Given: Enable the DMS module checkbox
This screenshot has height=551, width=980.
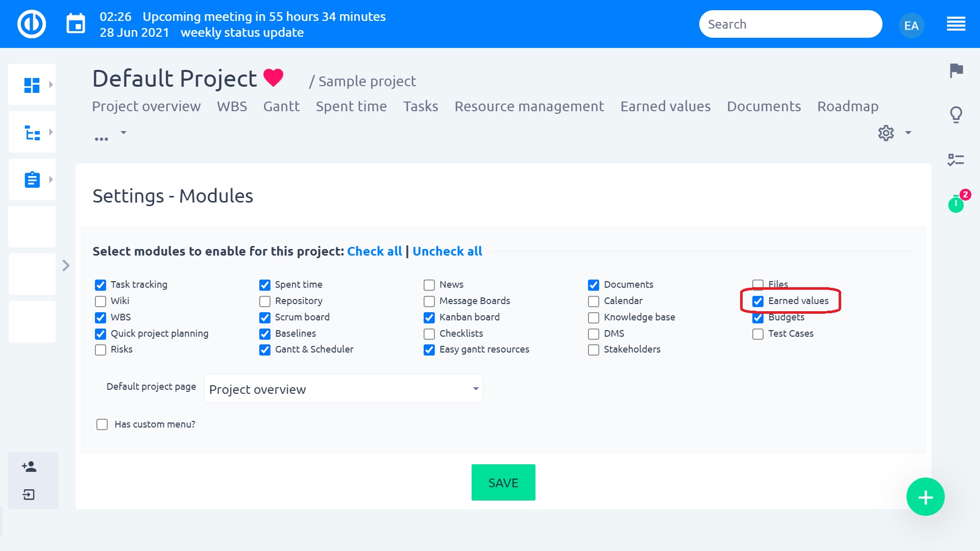Looking at the screenshot, I should click(x=594, y=334).
